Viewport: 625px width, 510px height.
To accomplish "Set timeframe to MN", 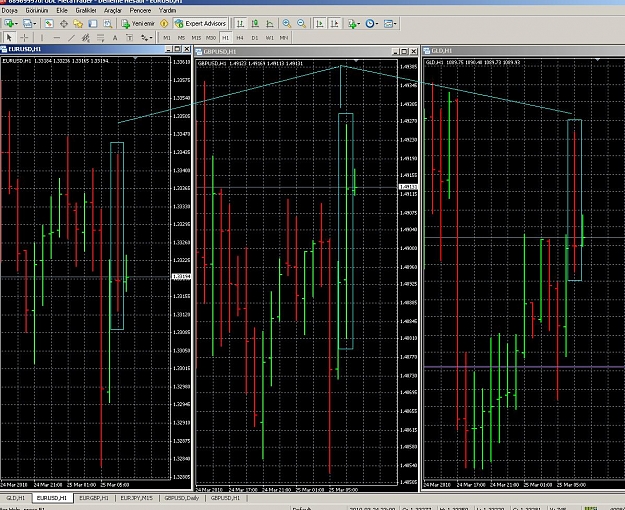I will tap(283, 38).
